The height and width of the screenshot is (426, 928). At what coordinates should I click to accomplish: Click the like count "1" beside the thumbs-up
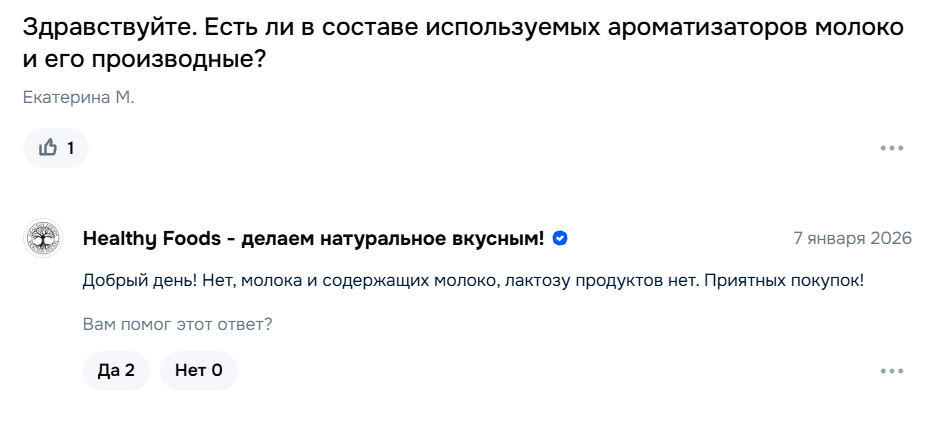point(70,148)
